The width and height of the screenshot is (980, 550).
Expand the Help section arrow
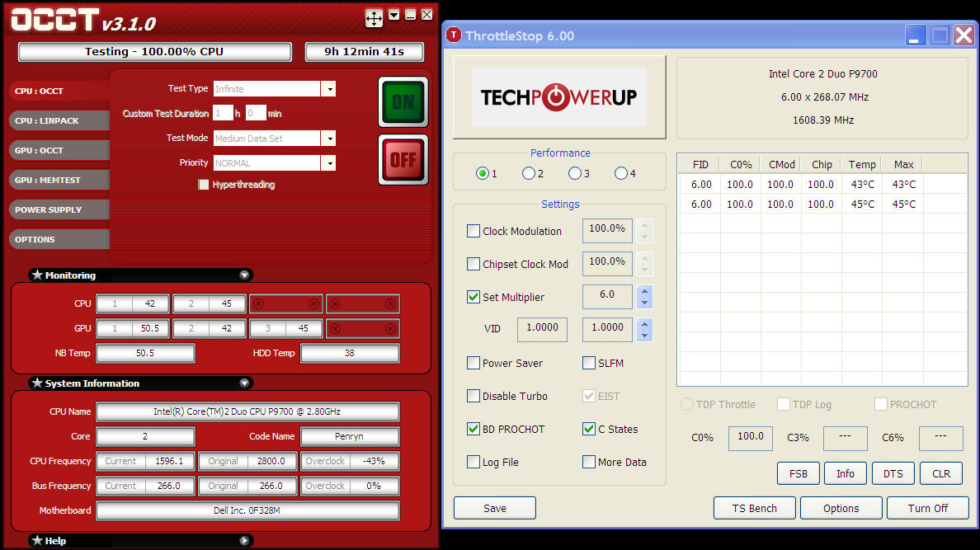coord(244,541)
